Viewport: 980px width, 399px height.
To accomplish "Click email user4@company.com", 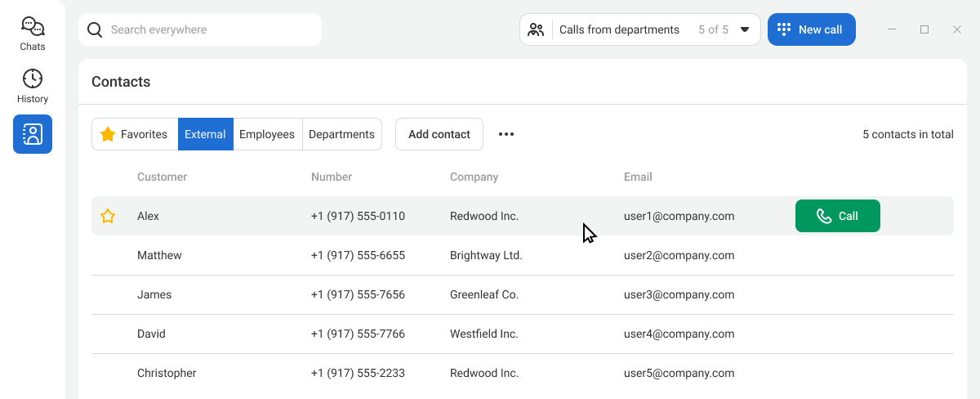I will point(679,334).
